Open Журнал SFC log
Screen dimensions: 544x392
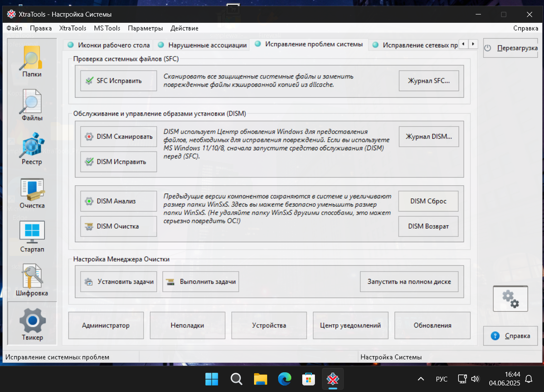429,81
